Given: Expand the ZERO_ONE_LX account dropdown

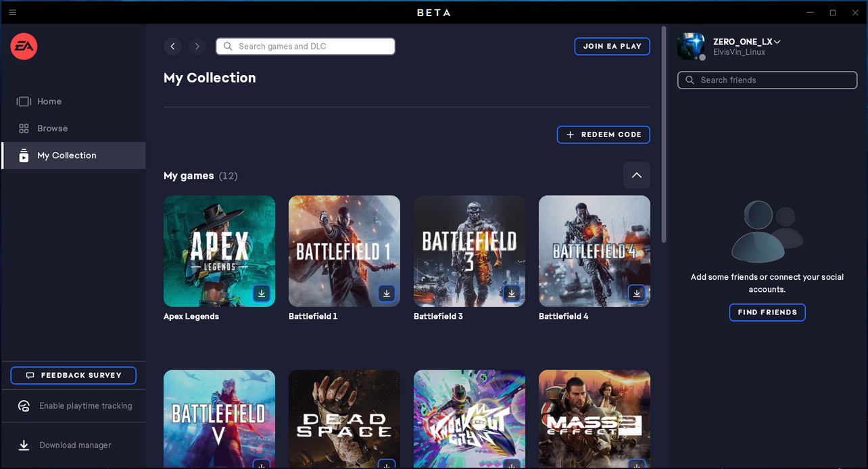Looking at the screenshot, I should coord(747,42).
